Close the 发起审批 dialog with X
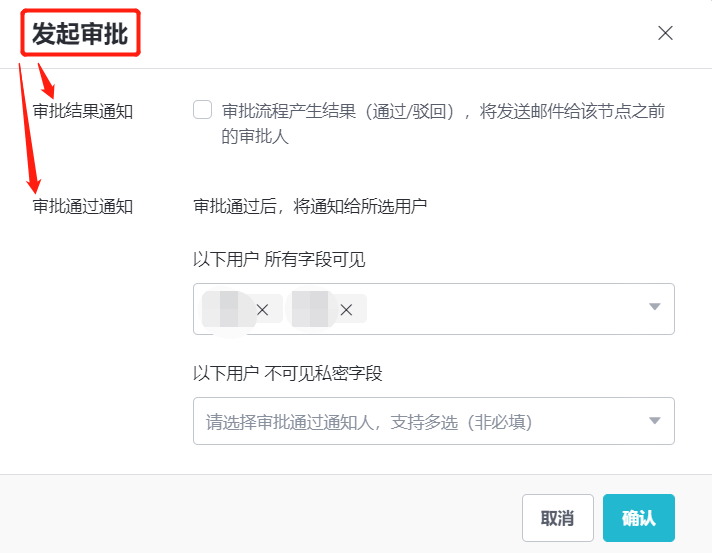Screen dimensions: 712x553 [x=665, y=33]
